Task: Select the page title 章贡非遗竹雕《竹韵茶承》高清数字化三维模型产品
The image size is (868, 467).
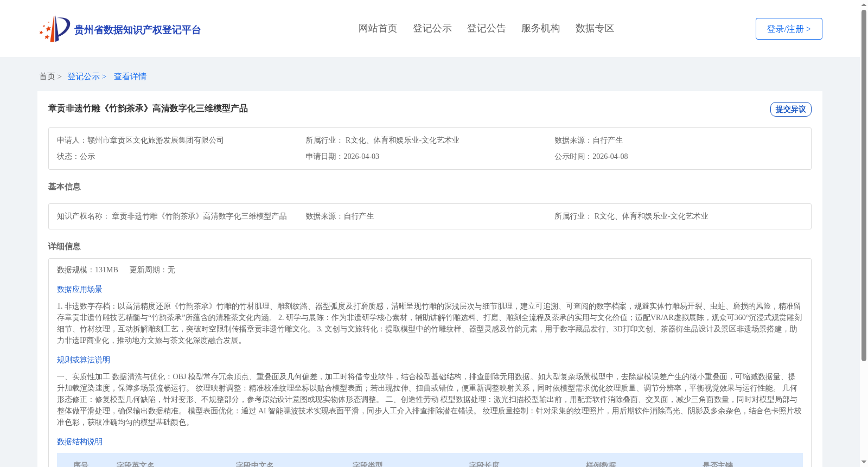Action: pyautogui.click(x=148, y=108)
